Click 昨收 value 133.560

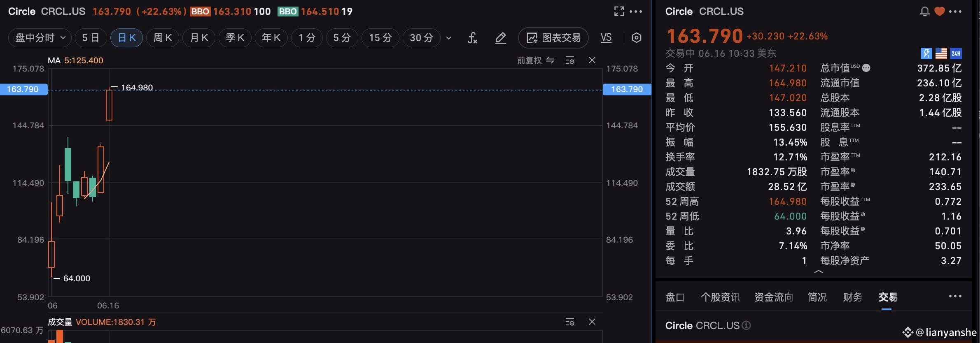tap(788, 113)
